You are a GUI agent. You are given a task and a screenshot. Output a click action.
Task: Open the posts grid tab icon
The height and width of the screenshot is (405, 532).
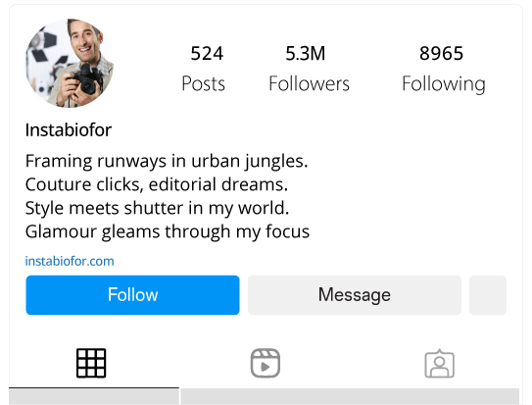coord(91,363)
